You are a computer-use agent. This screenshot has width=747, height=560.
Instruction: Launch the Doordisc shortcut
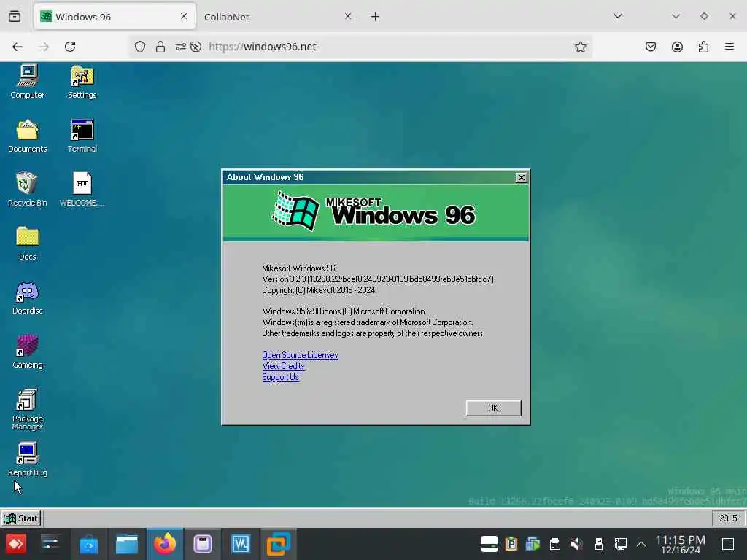tap(27, 297)
